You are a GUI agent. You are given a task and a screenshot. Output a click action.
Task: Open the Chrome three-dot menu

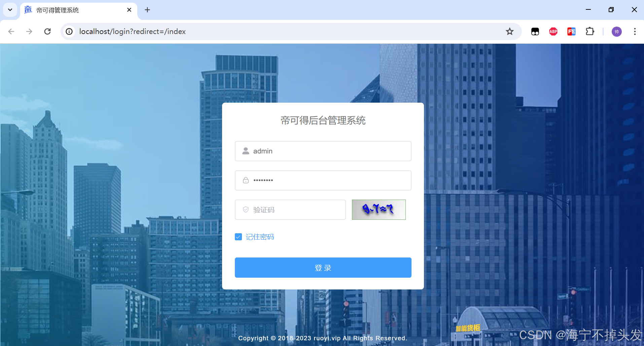[635, 31]
